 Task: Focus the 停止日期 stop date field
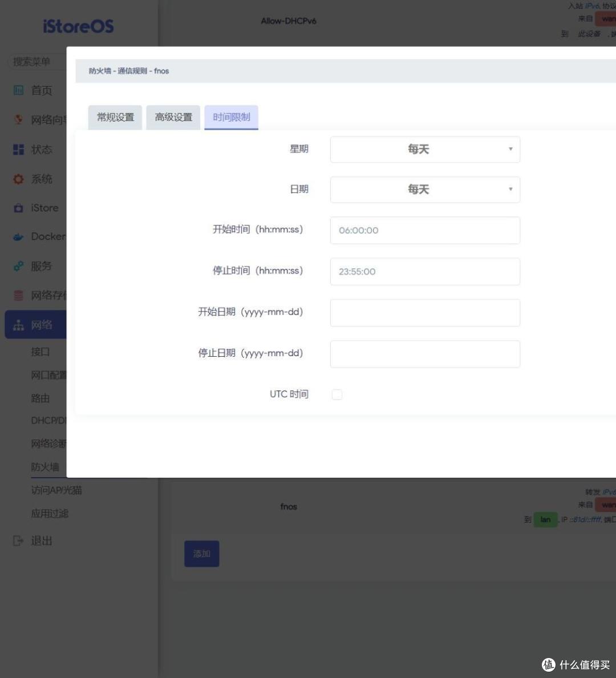[425, 354]
